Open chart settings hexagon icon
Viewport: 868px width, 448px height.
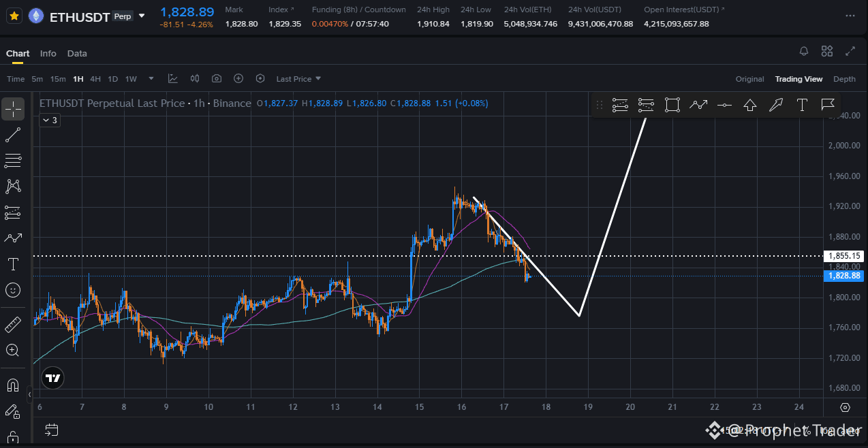[260, 79]
